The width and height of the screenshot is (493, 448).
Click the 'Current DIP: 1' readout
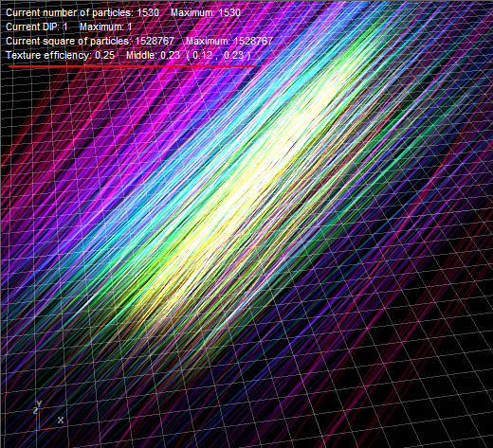[x=37, y=27]
